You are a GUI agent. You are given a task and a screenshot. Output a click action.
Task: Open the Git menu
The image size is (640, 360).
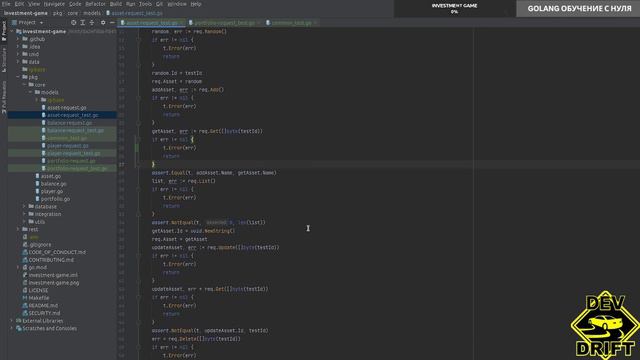click(159, 4)
